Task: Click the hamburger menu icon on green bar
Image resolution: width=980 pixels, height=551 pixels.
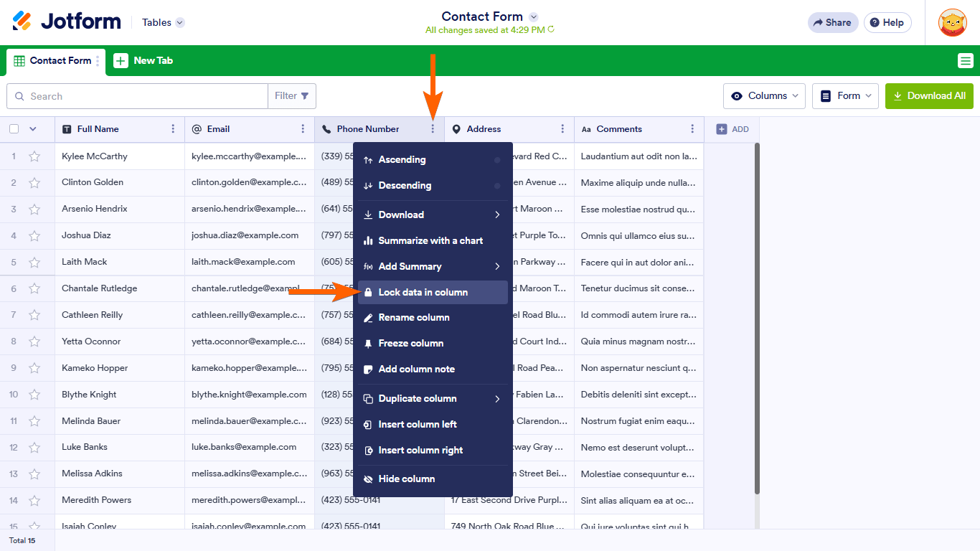Action: [965, 61]
